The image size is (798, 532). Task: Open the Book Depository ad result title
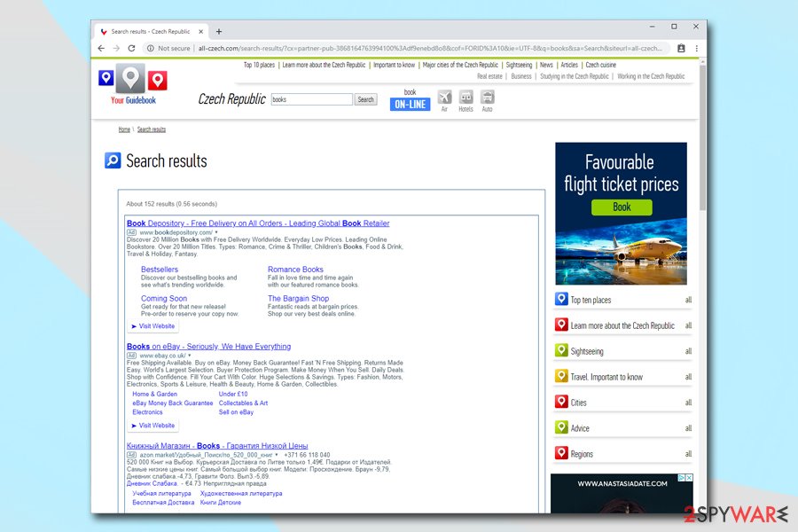point(258,223)
